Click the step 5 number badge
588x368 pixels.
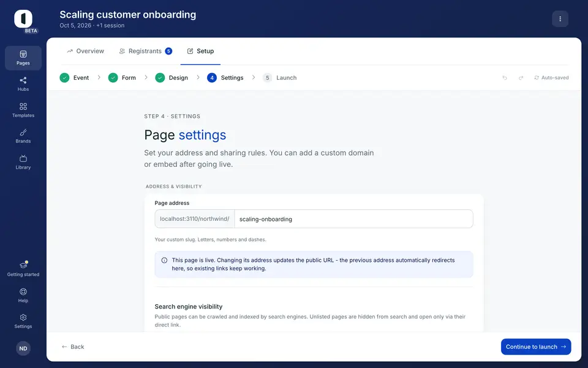[x=268, y=78]
